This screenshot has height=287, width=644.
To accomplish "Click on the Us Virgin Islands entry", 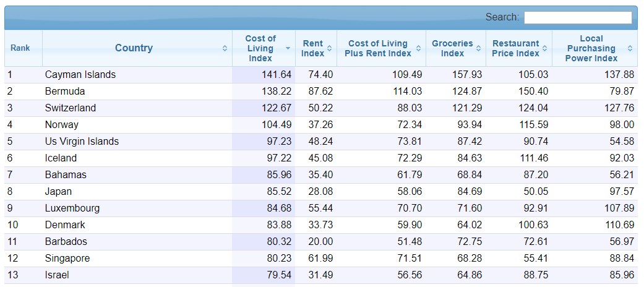I will (x=82, y=142).
